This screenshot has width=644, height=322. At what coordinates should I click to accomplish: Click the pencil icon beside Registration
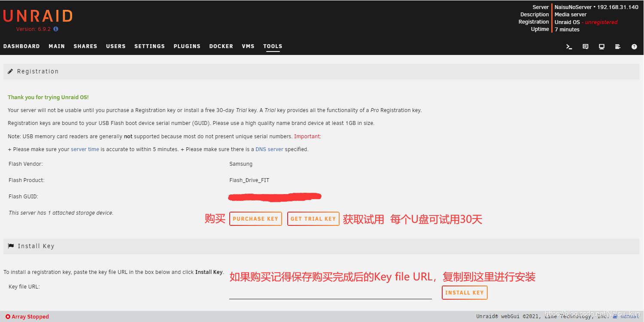11,71
